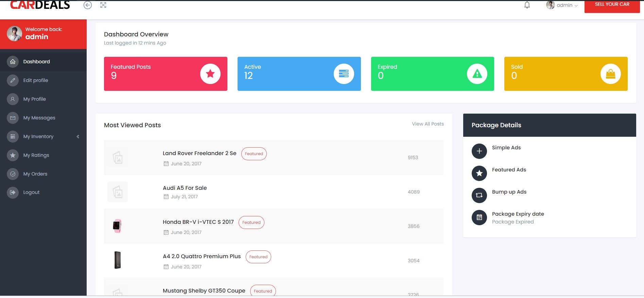Go to Edit profile in sidebar
Viewport: 644px width, 298px height.
coord(36,80)
